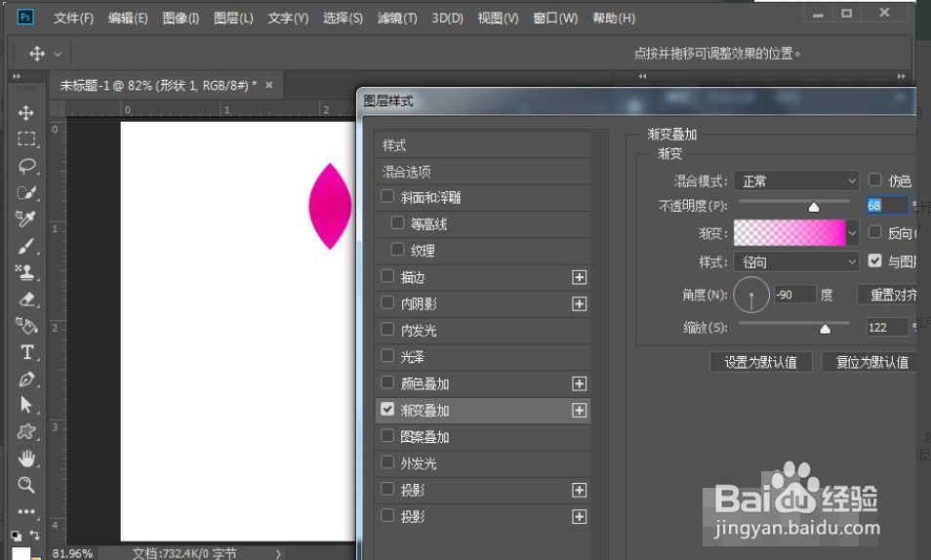This screenshot has height=560, width=931.
Task: Open status bar info arrow
Action: (x=278, y=553)
